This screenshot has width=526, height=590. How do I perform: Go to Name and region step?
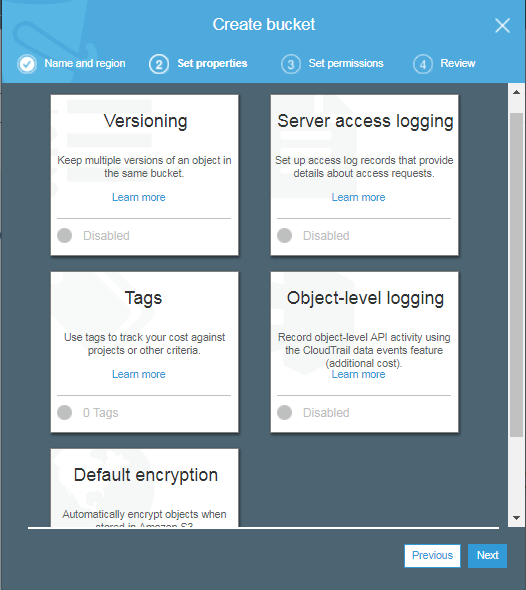coord(85,63)
